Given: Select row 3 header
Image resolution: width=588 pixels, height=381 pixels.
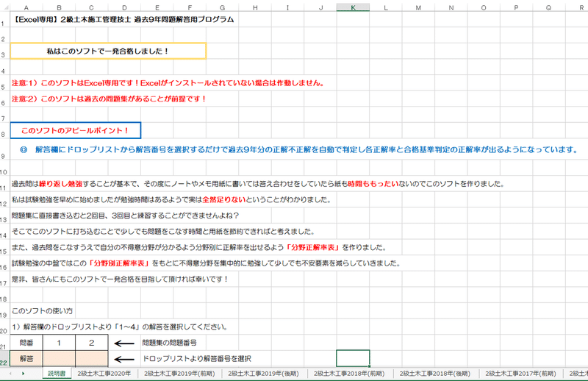Looking at the screenshot, I should [4, 51].
